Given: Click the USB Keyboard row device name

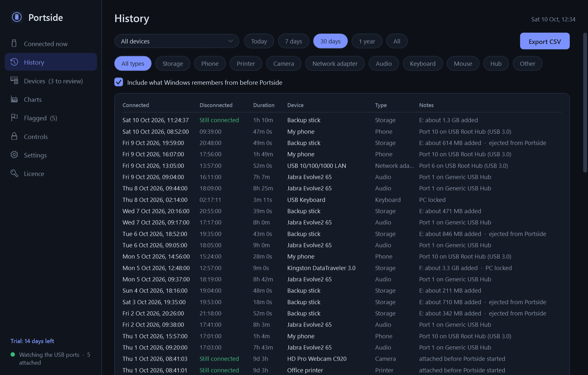Looking at the screenshot, I should click(306, 200).
